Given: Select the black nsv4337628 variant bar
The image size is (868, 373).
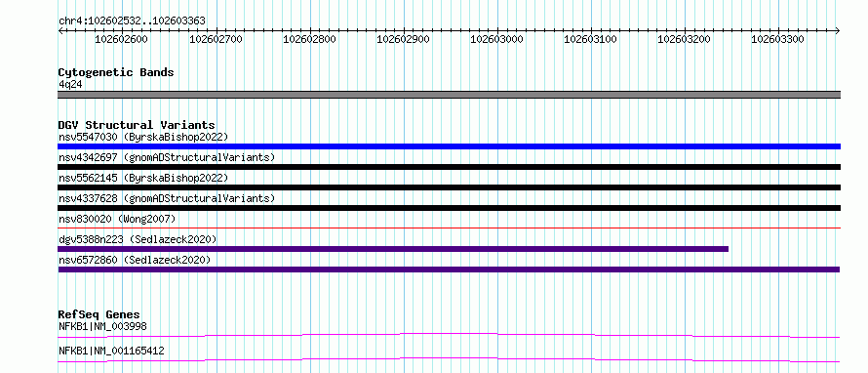Looking at the screenshot, I should click(x=449, y=208).
